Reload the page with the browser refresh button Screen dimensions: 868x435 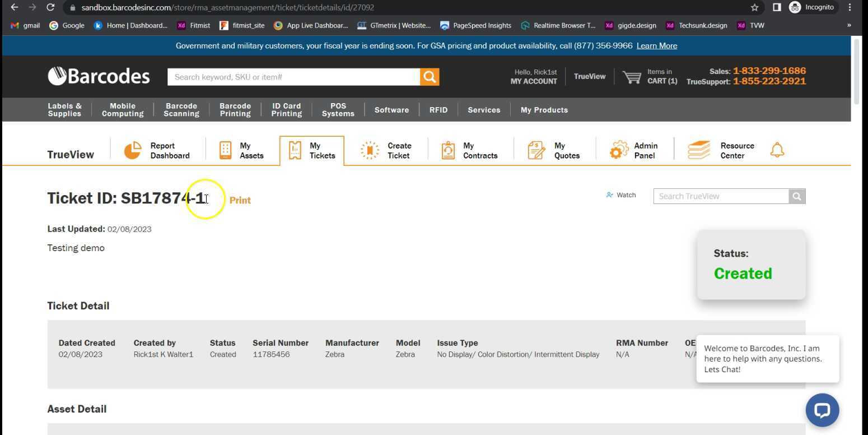coord(50,7)
